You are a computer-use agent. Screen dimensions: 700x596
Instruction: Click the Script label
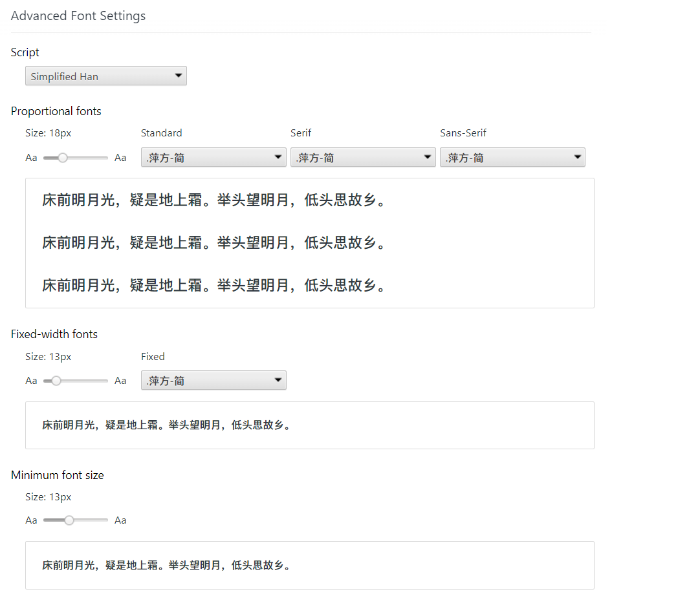pos(25,52)
